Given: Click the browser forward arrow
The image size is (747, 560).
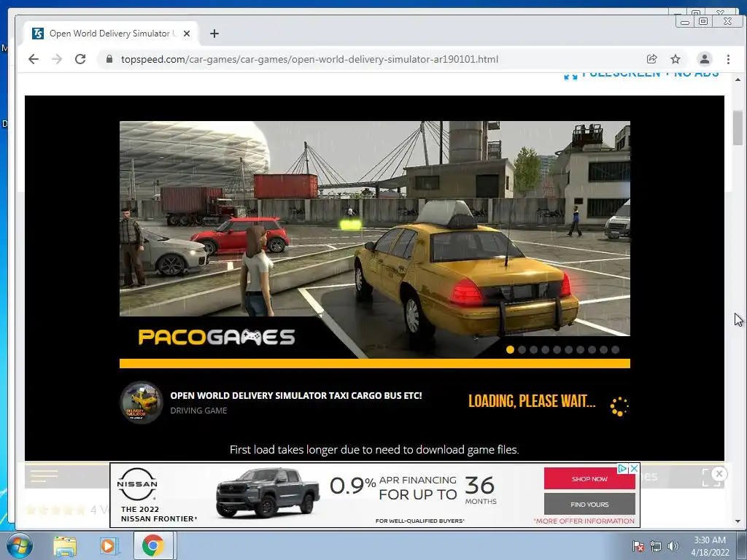Looking at the screenshot, I should pyautogui.click(x=57, y=59).
